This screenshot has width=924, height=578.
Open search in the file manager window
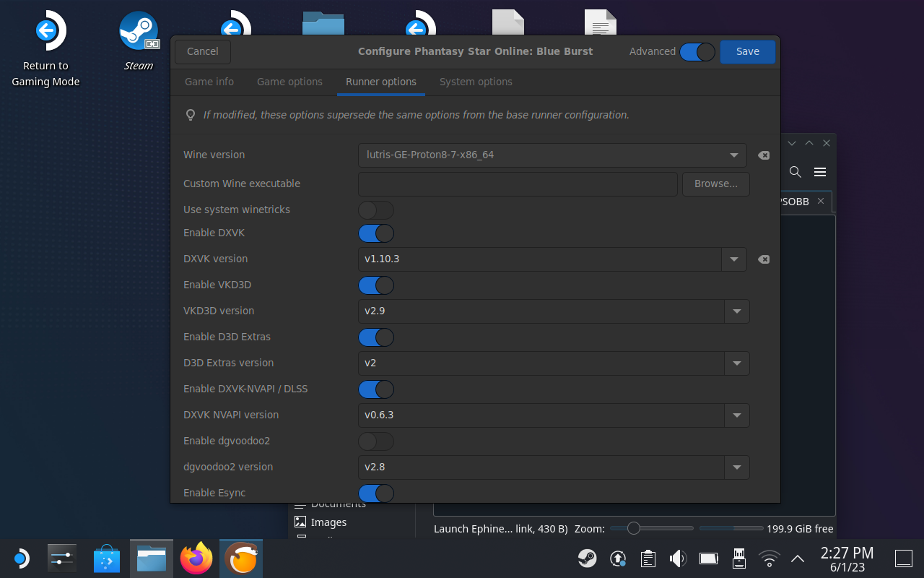(795, 172)
